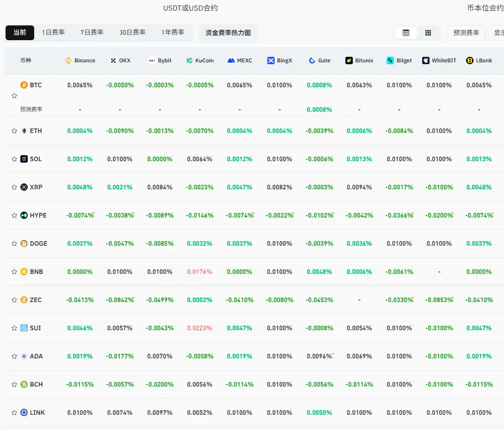The image size is (504, 430).
Task: Click the ADA coin icon
Action: tap(24, 356)
